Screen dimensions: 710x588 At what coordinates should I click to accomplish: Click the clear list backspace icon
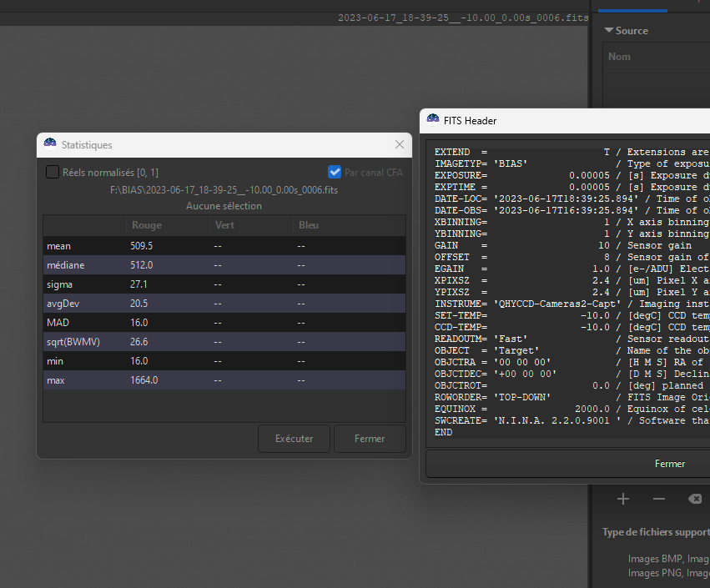(x=694, y=499)
